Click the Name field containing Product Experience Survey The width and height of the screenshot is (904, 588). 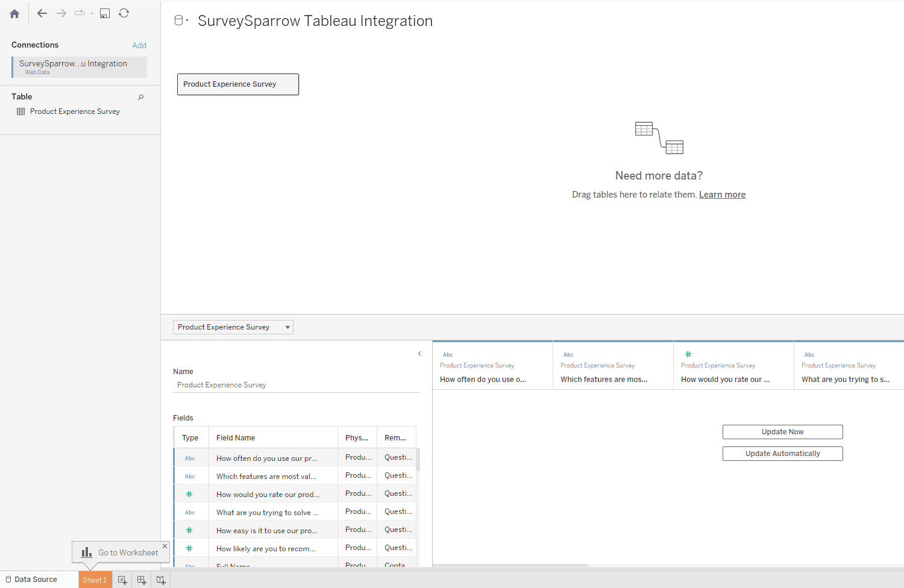point(295,385)
